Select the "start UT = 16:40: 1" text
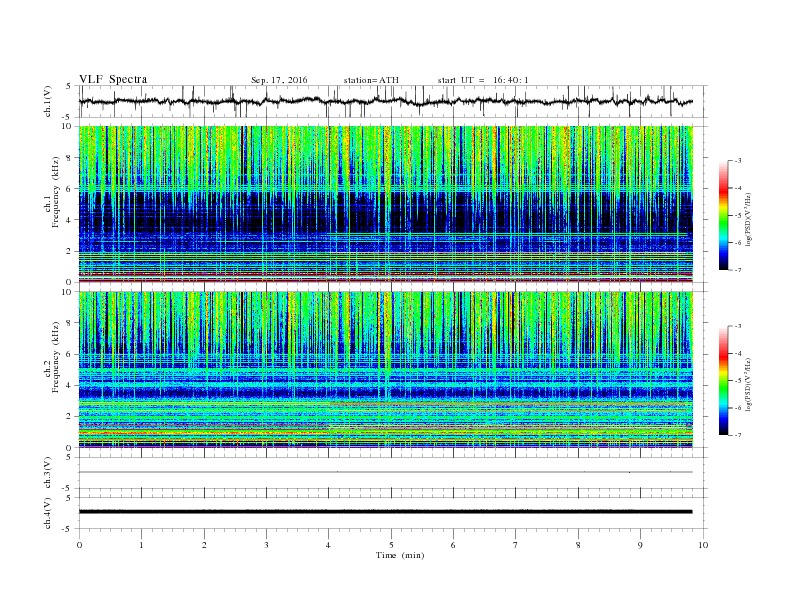The width and height of the screenshot is (792, 612). [483, 80]
